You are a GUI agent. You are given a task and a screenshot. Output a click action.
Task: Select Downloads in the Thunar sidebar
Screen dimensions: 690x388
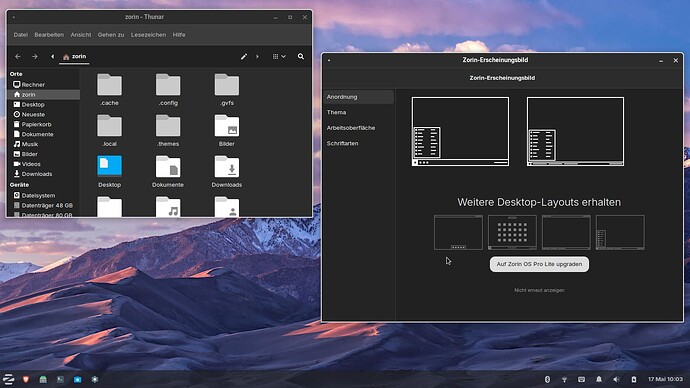44,174
